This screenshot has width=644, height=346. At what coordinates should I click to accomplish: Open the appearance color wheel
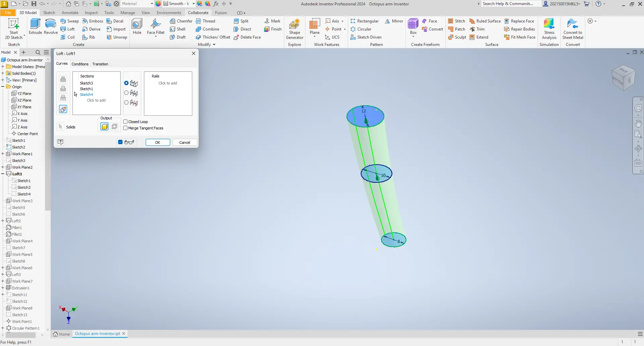[x=158, y=4]
